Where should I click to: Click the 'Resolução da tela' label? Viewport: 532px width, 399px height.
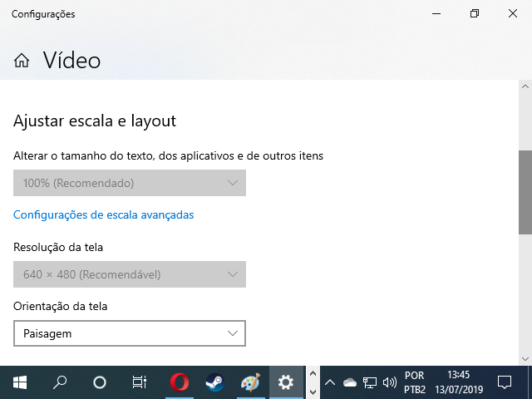pos(58,247)
